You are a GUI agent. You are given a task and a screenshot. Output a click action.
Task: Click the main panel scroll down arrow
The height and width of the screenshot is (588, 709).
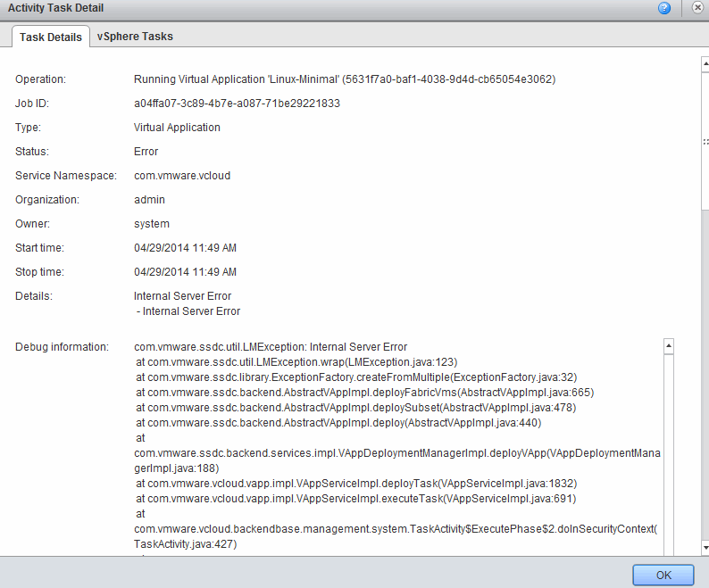point(705,546)
